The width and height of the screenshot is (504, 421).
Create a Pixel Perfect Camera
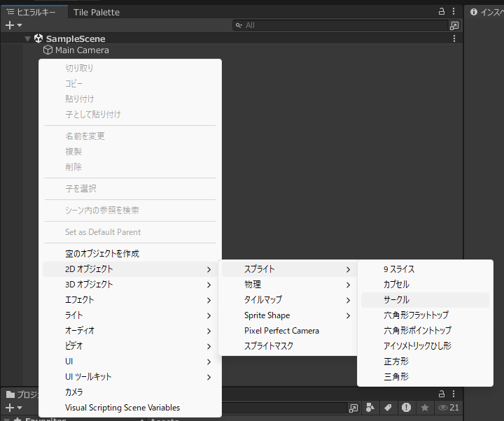click(x=289, y=331)
